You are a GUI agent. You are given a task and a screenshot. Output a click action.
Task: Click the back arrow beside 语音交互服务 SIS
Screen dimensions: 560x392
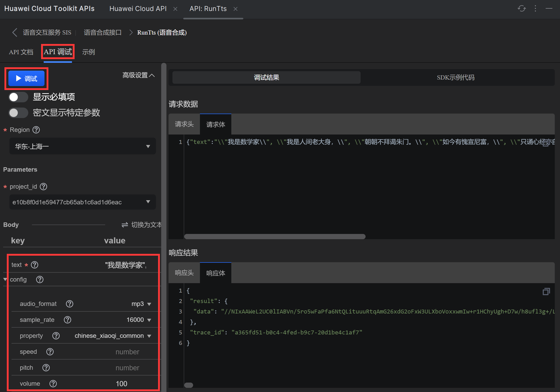15,32
